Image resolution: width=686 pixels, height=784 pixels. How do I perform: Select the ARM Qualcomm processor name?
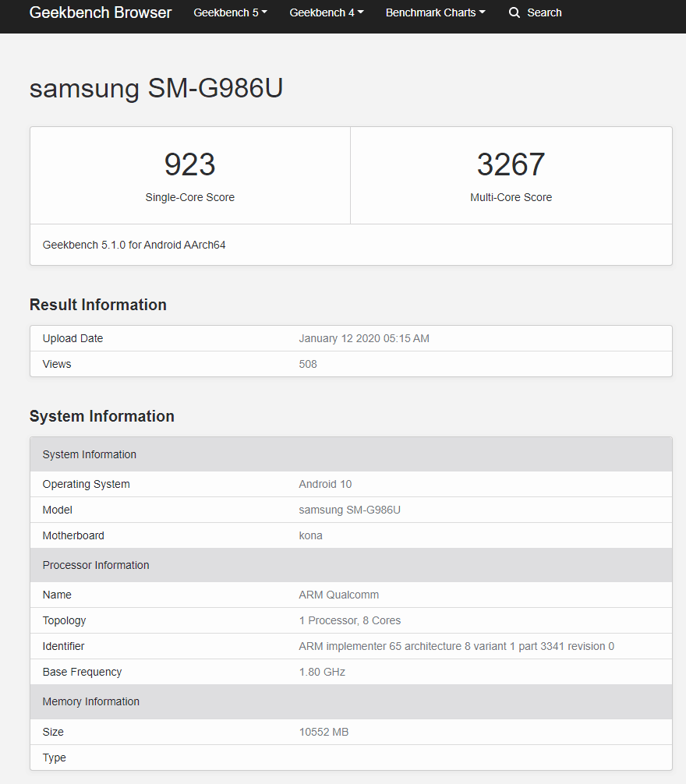(339, 594)
